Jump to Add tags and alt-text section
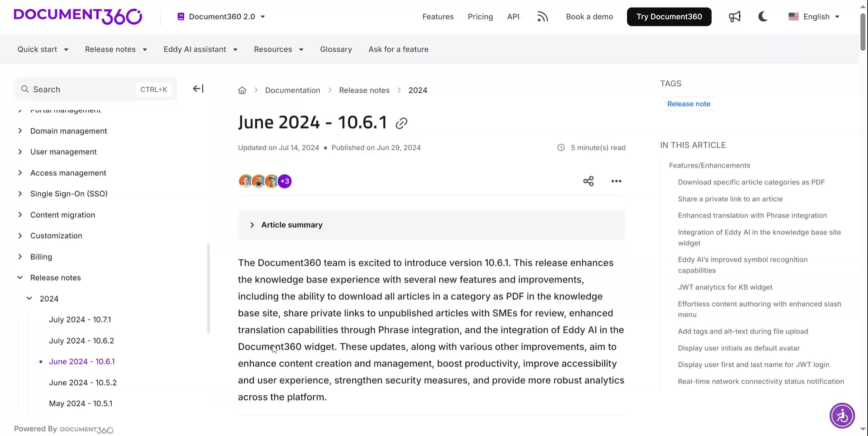The height and width of the screenshot is (436, 868). pos(743,331)
